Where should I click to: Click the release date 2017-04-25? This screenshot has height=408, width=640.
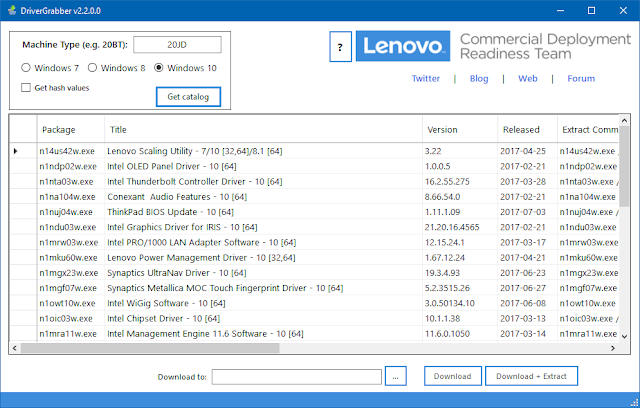pyautogui.click(x=527, y=151)
